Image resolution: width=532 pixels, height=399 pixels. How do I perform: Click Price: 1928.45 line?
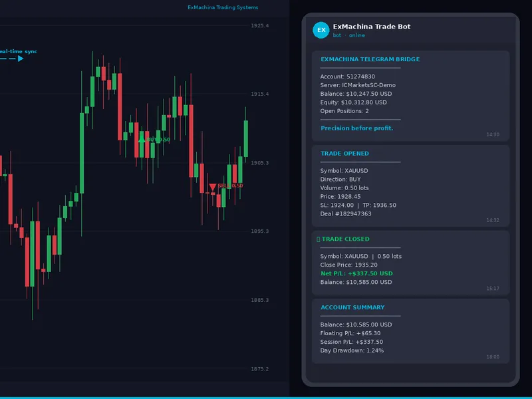tap(340, 196)
